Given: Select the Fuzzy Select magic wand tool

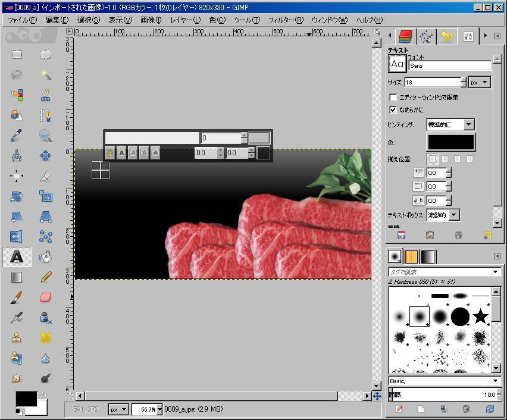Looking at the screenshot, I should pyautogui.click(x=46, y=75).
